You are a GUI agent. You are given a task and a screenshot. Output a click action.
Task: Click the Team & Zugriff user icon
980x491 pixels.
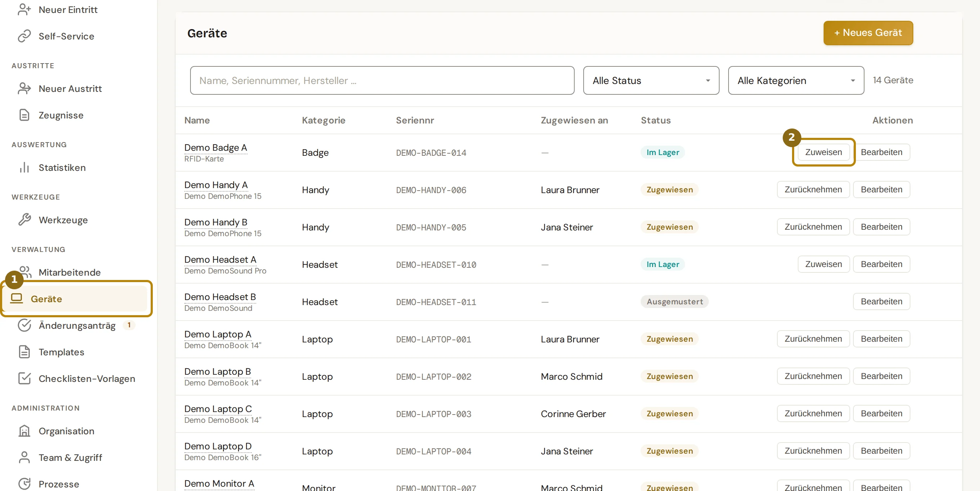tap(24, 458)
